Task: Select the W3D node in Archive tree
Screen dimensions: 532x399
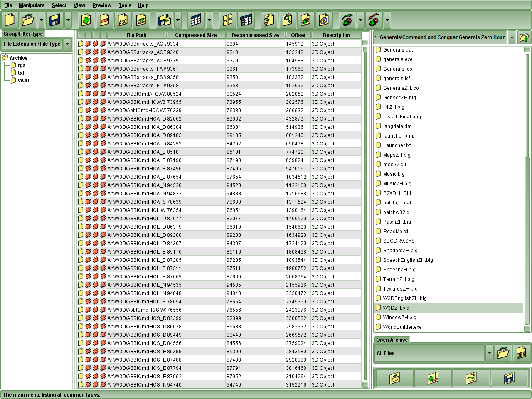Action: point(23,81)
